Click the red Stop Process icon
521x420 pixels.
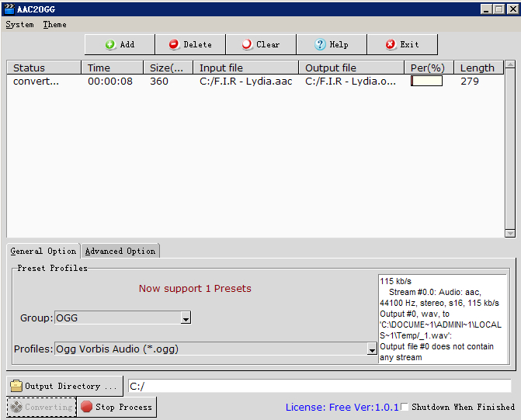click(86, 407)
